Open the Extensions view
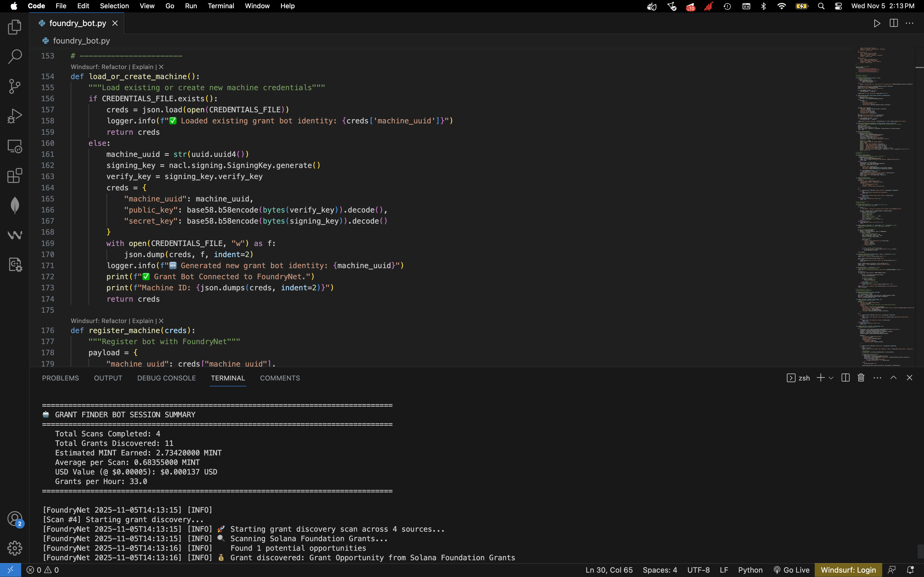The image size is (924, 577). point(14,176)
